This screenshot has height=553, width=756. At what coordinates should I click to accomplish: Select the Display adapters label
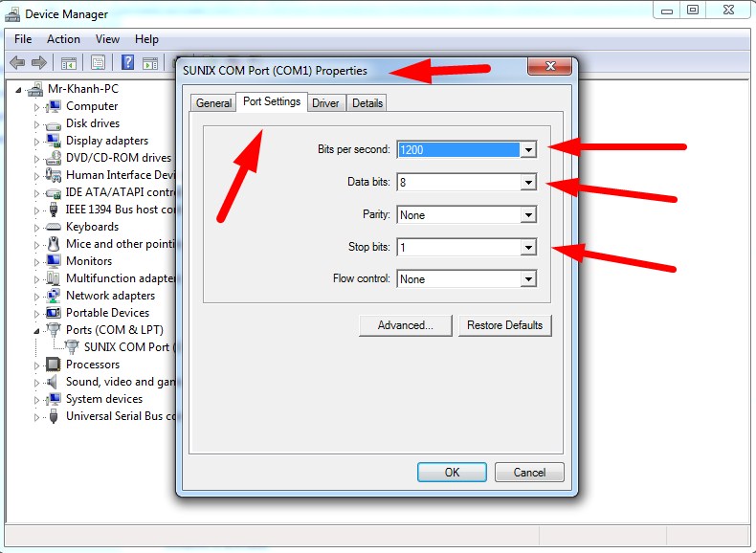(x=107, y=141)
